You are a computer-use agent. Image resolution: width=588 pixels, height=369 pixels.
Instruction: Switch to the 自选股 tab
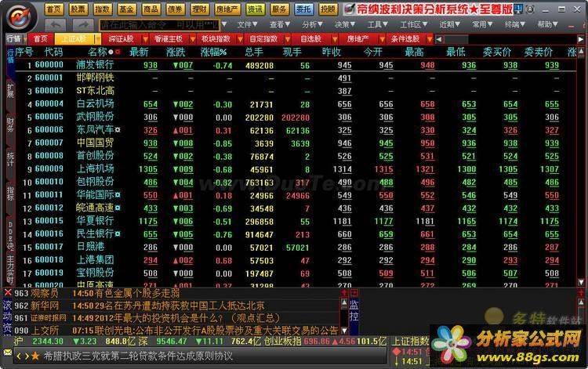pos(311,39)
